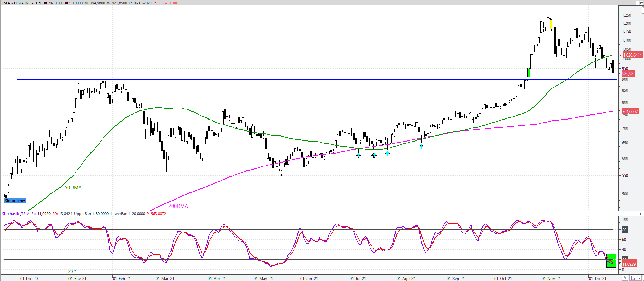Image resolution: width=644 pixels, height=281 pixels.
Task: Select the 200DMA label
Action: tap(178, 206)
